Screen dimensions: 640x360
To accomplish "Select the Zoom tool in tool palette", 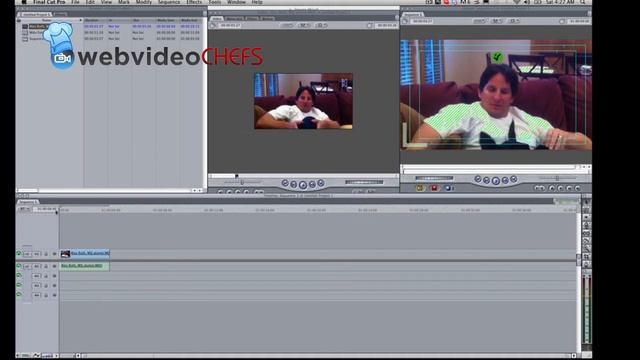I will (x=587, y=249).
